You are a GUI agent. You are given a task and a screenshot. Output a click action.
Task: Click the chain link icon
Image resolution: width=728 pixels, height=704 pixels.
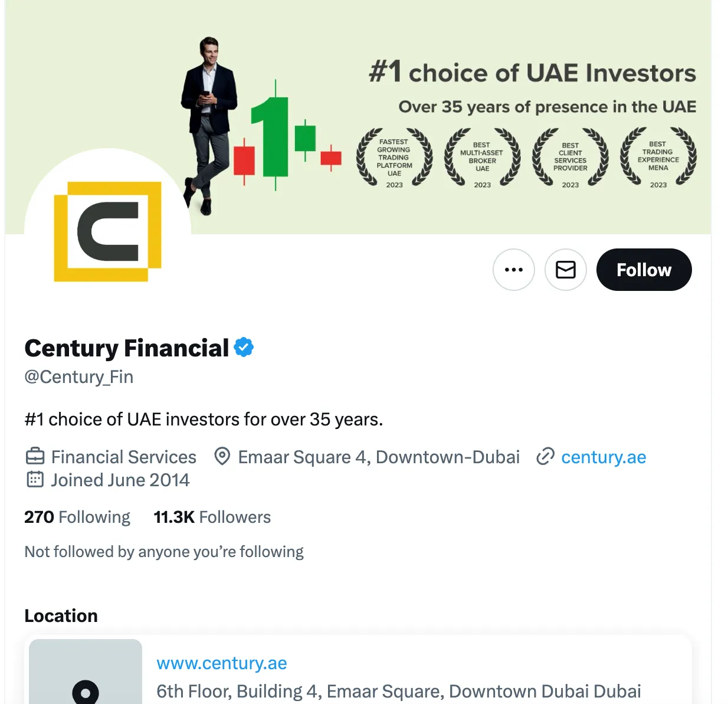click(545, 457)
